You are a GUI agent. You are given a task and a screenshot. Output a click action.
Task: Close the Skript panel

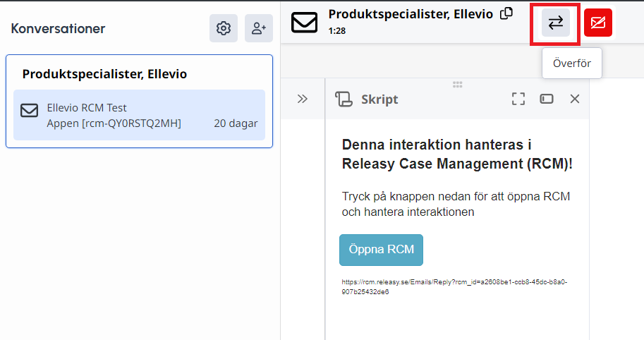[x=575, y=99]
